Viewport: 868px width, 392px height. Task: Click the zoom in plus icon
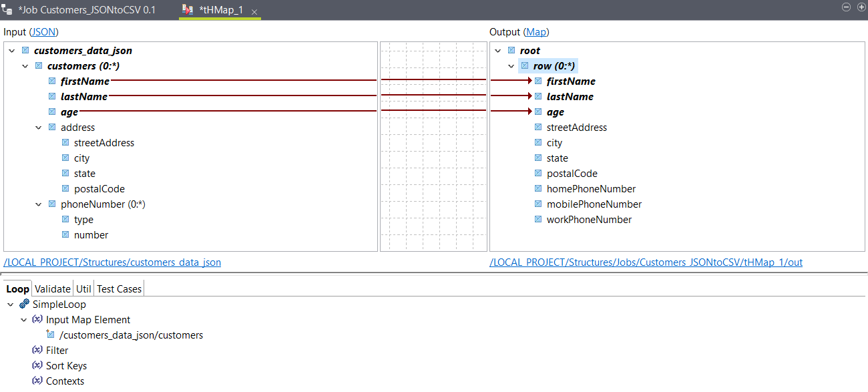(x=861, y=7)
